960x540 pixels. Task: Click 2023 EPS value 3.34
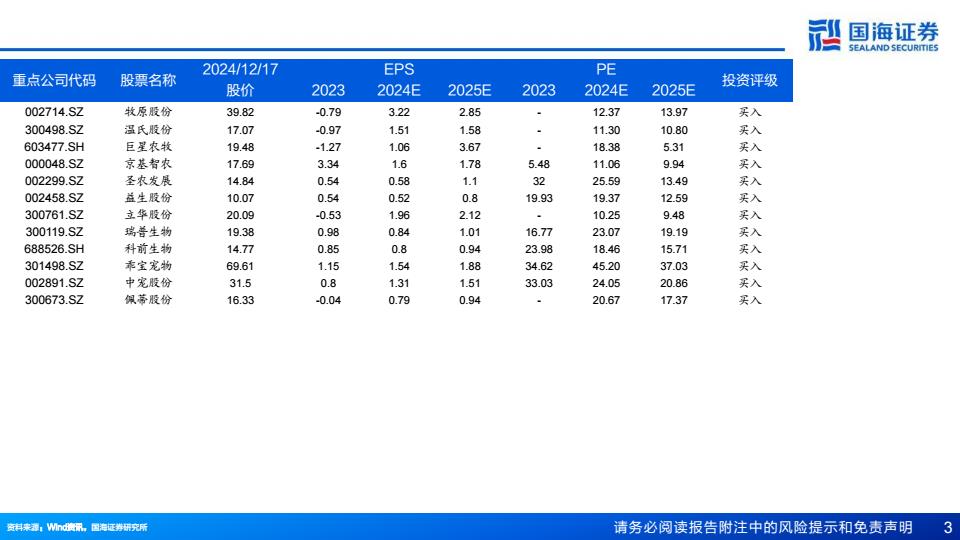click(328, 164)
